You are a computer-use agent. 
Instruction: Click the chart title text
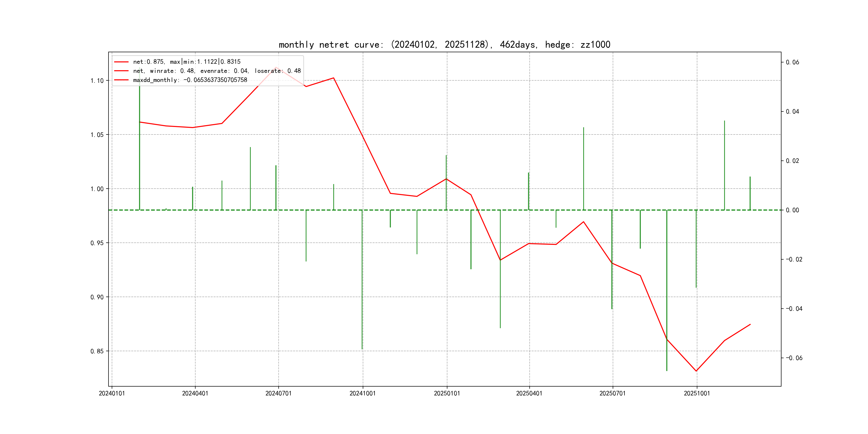(x=444, y=44)
